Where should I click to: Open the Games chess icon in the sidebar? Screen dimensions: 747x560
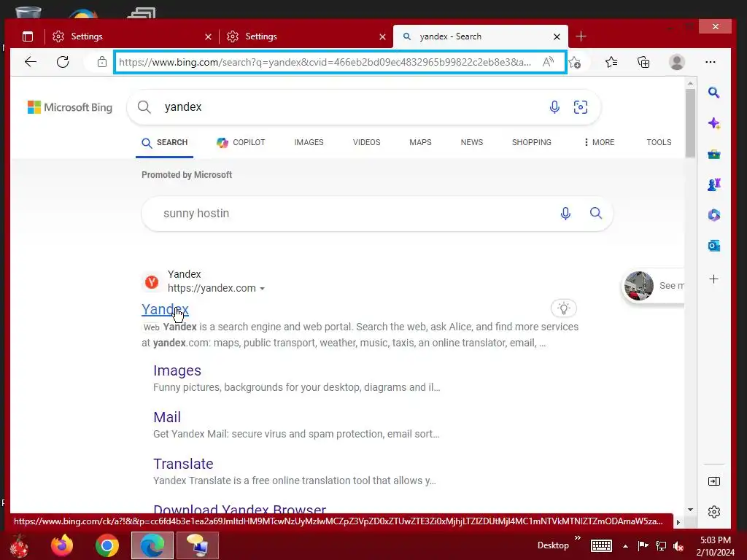pos(713,184)
